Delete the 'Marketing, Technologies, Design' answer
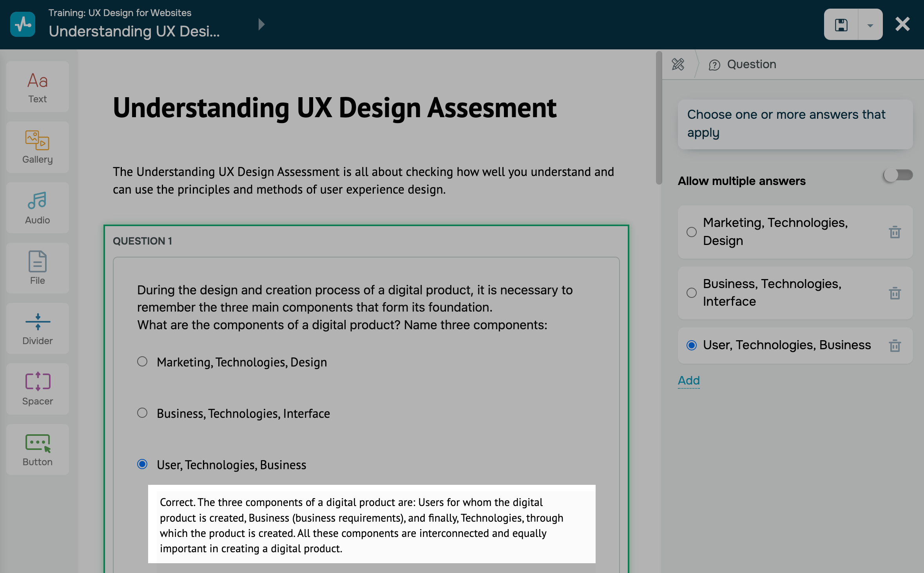The image size is (924, 573). point(895,232)
